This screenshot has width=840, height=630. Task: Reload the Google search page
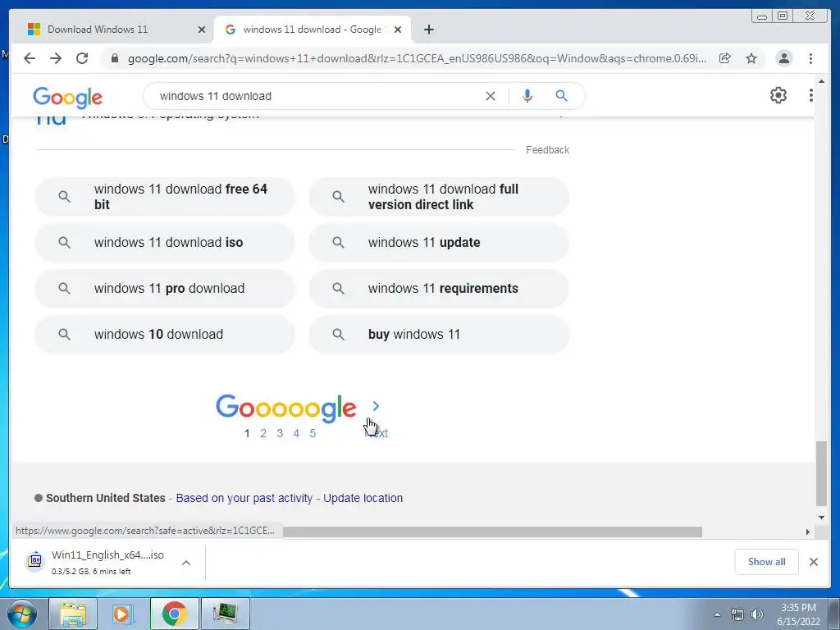[82, 58]
